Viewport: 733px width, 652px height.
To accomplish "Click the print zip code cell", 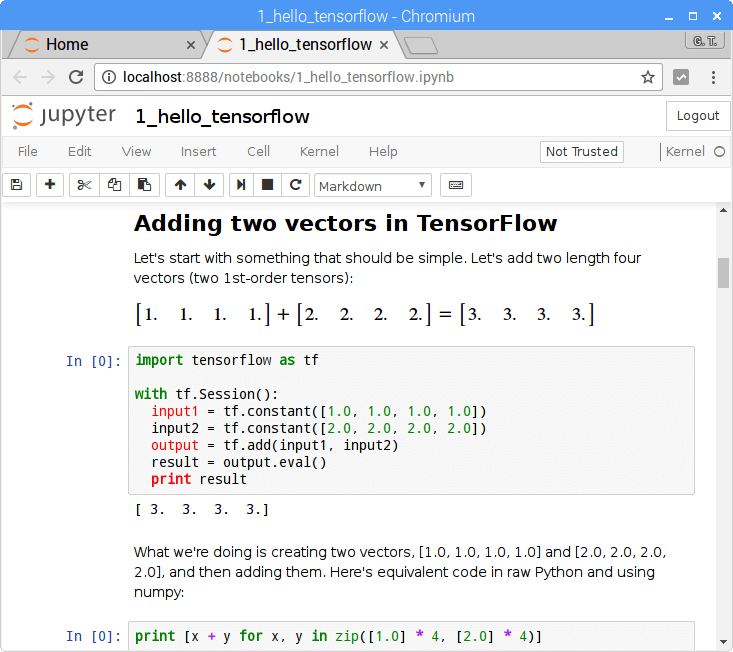I will (411, 636).
